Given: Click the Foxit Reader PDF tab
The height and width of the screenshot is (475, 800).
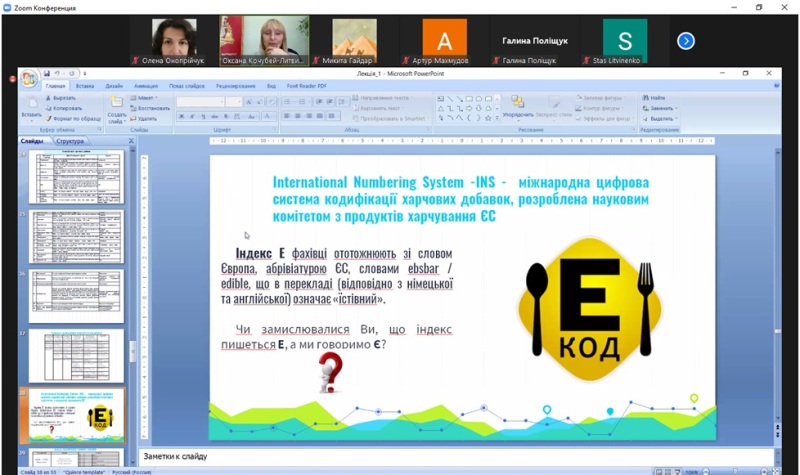Looking at the screenshot, I should coord(306,86).
